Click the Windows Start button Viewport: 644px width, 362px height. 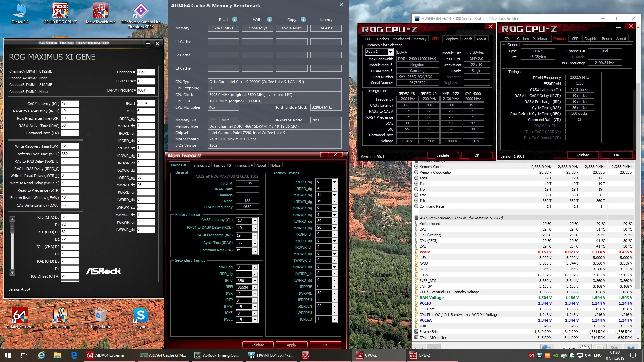click(8, 355)
